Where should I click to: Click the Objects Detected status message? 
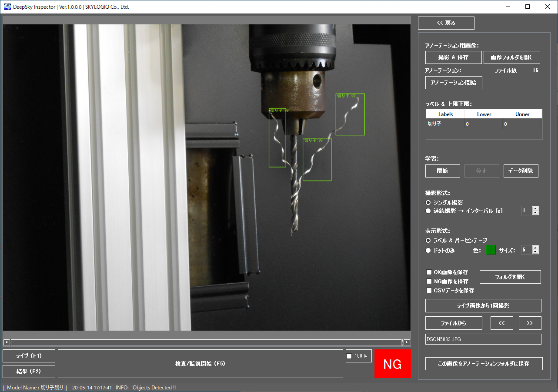point(154,388)
